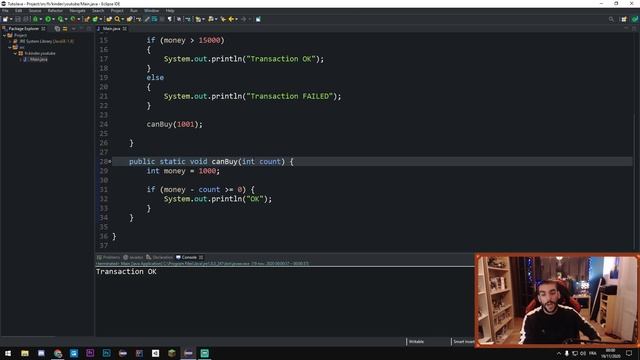640x360 pixels.
Task: Open Chrome from the taskbar
Action: click(58, 353)
